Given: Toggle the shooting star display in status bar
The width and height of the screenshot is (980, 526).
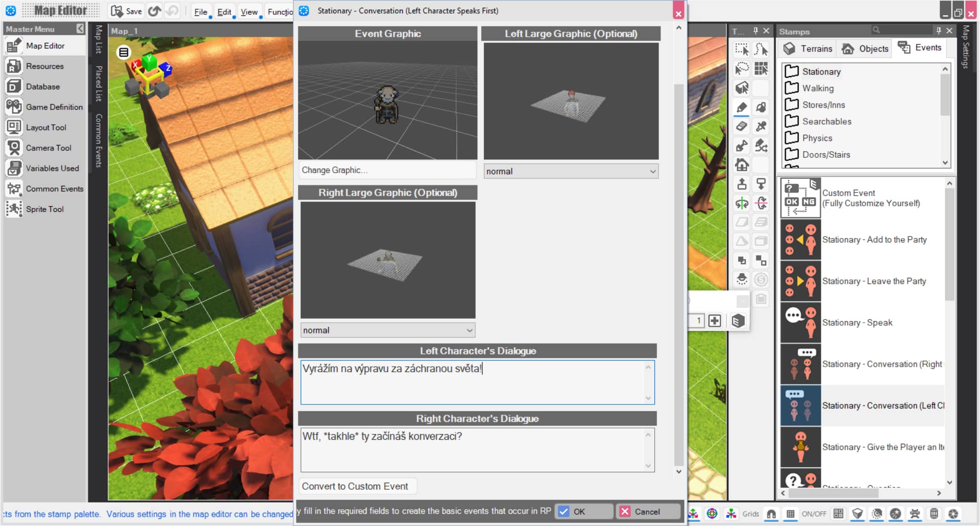Looking at the screenshot, I should (x=896, y=514).
